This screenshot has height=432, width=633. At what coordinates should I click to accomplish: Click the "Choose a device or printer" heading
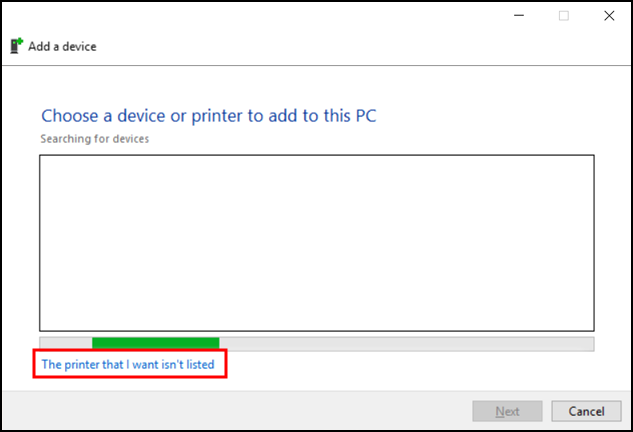[x=208, y=116]
